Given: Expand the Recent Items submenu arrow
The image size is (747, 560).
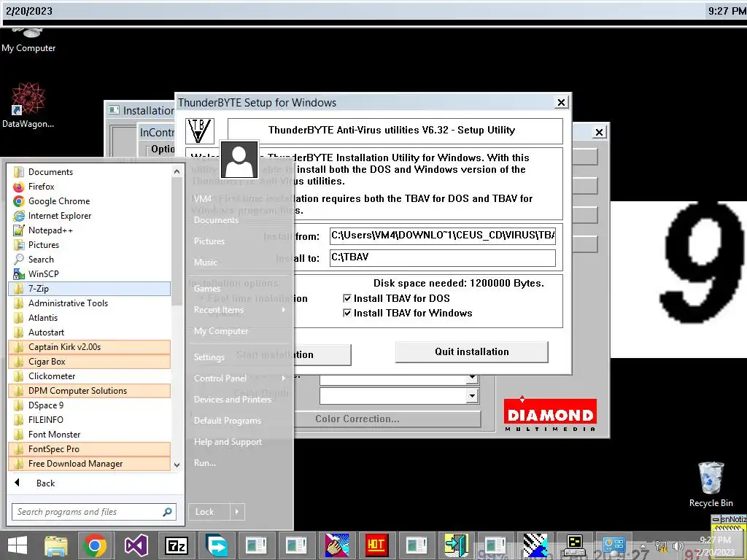Looking at the screenshot, I should (x=284, y=310).
